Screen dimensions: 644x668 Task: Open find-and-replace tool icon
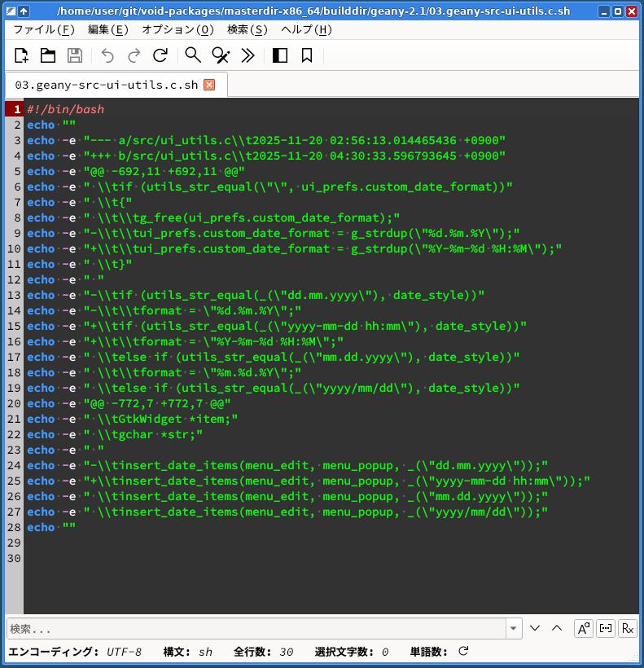point(221,55)
